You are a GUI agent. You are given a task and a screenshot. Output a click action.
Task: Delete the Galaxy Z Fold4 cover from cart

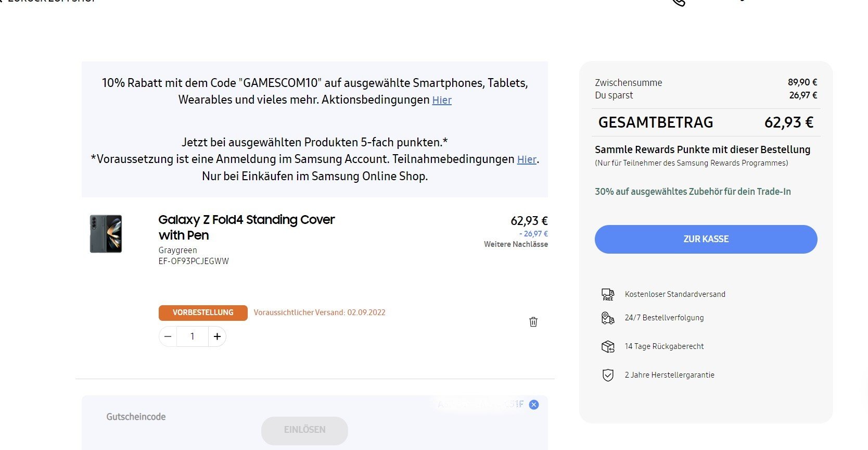533,322
